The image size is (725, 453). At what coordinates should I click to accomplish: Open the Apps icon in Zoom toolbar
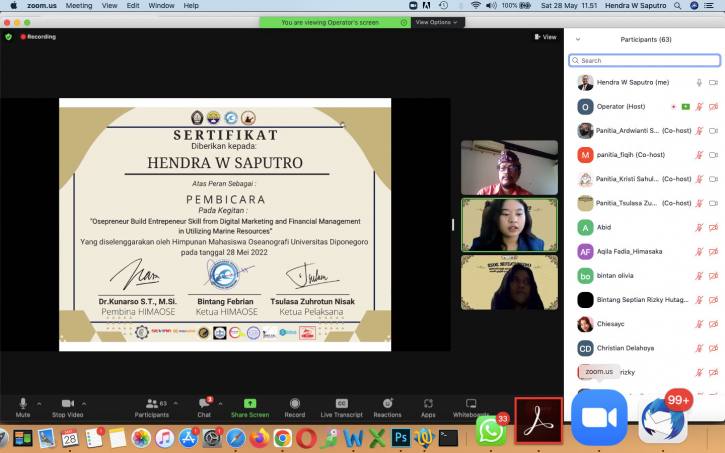coord(428,403)
